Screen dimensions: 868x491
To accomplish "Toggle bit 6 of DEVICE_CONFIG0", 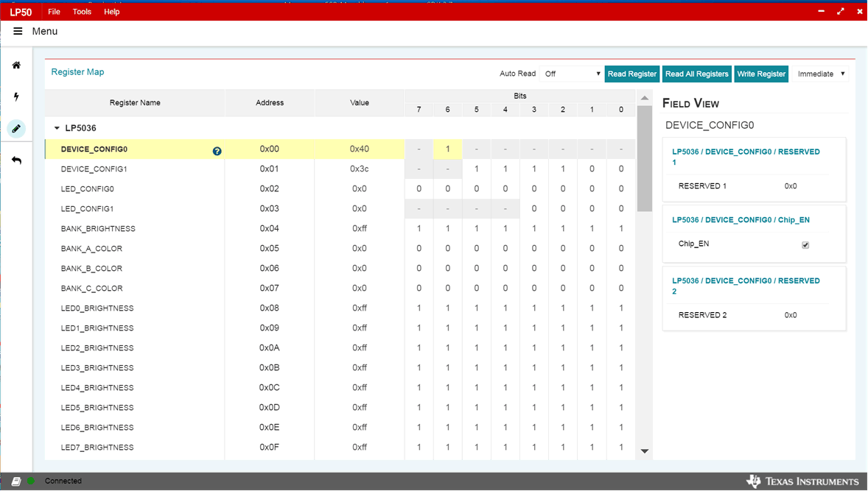I will click(447, 149).
